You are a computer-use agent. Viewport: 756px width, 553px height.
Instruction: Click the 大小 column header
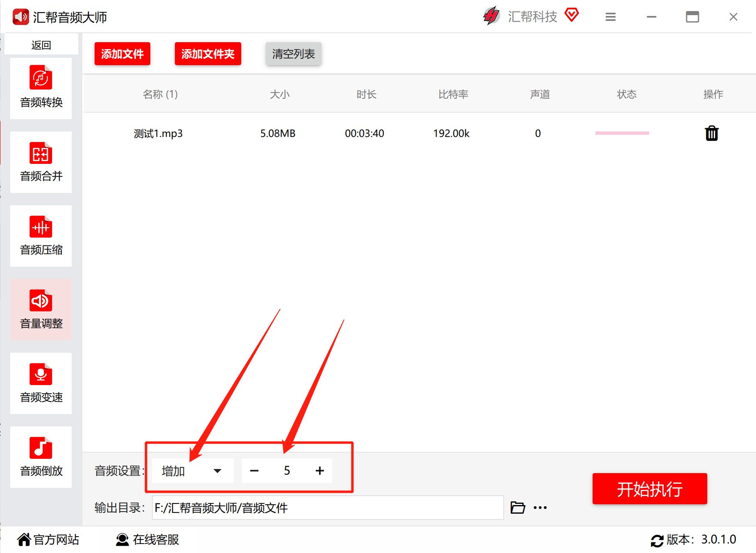[280, 94]
